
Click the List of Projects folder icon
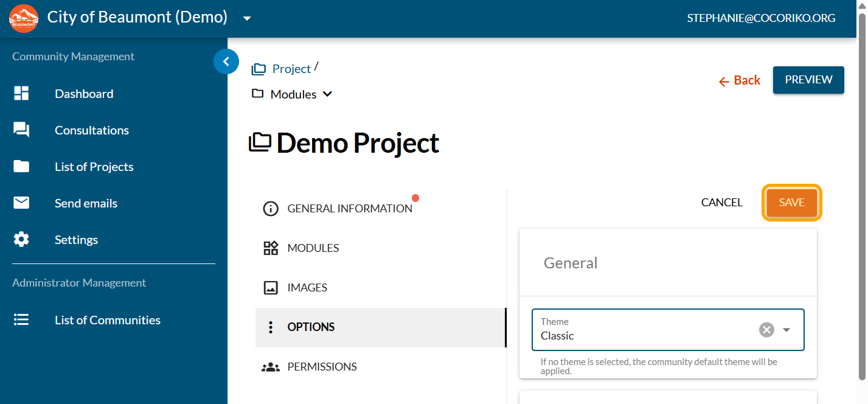coord(21,167)
